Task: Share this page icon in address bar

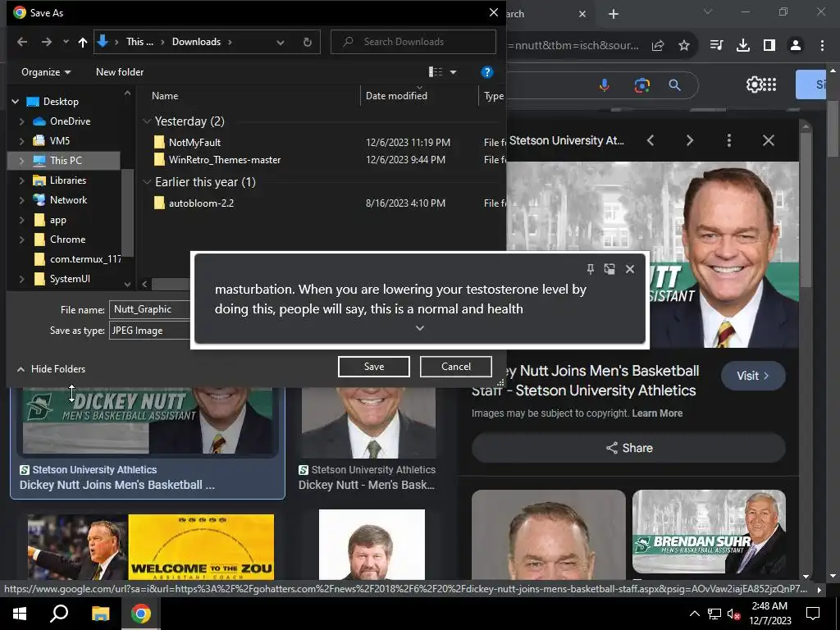Action: (658, 46)
